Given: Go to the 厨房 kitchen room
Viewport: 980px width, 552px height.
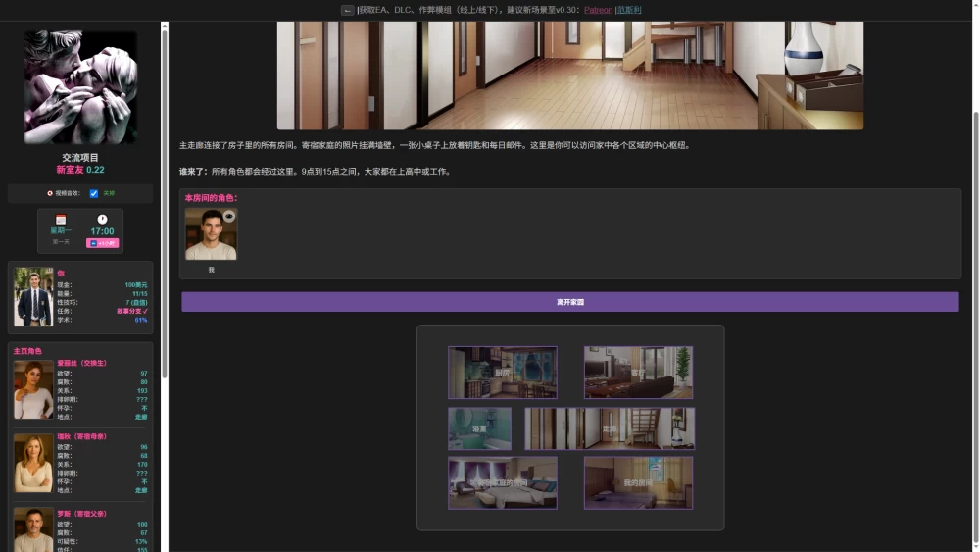Looking at the screenshot, I should [503, 373].
